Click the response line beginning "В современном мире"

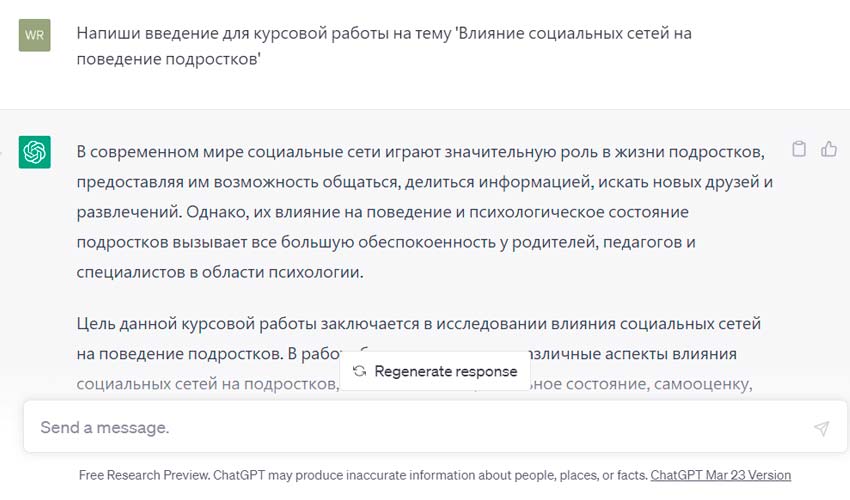(421, 152)
